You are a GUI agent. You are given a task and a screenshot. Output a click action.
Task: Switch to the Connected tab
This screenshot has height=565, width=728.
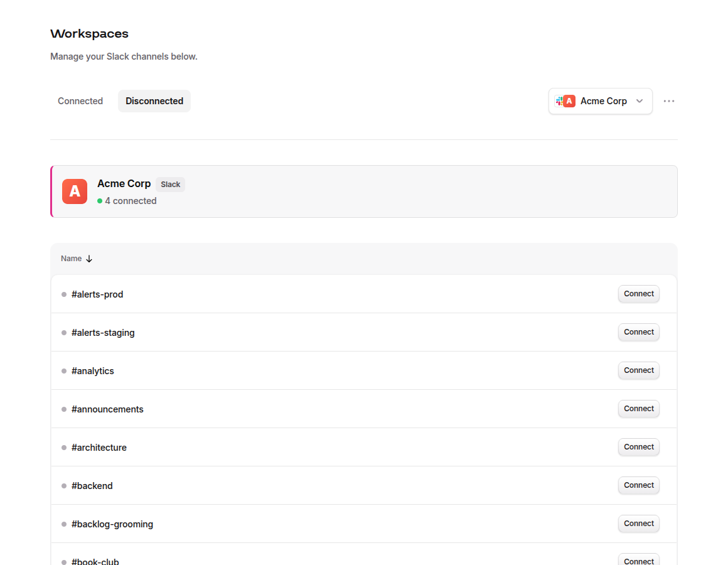coord(80,100)
